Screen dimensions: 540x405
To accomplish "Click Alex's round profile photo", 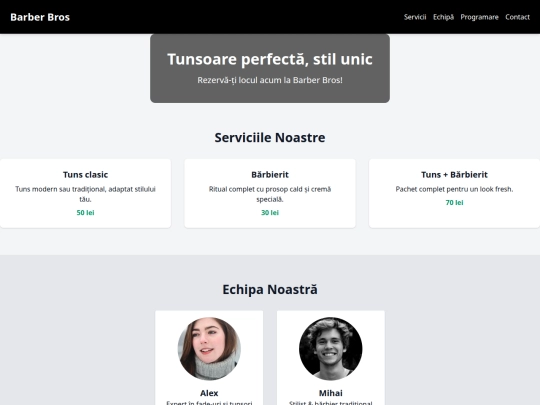I will click(x=209, y=349).
